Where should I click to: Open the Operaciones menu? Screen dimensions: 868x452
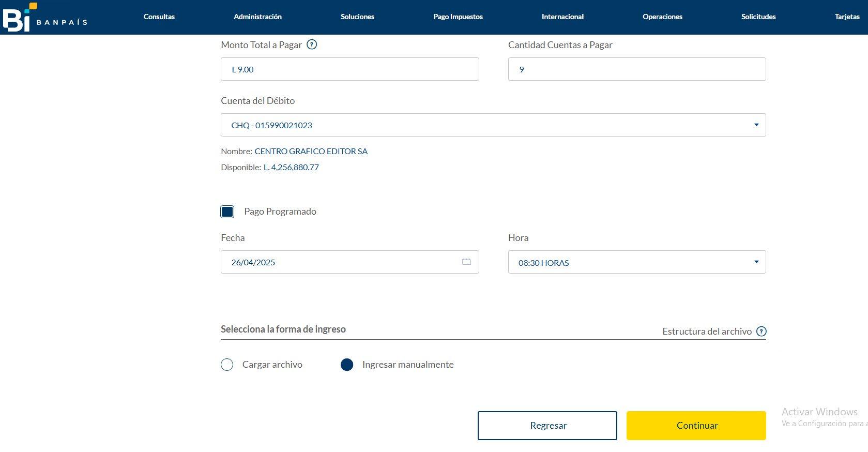pos(662,17)
